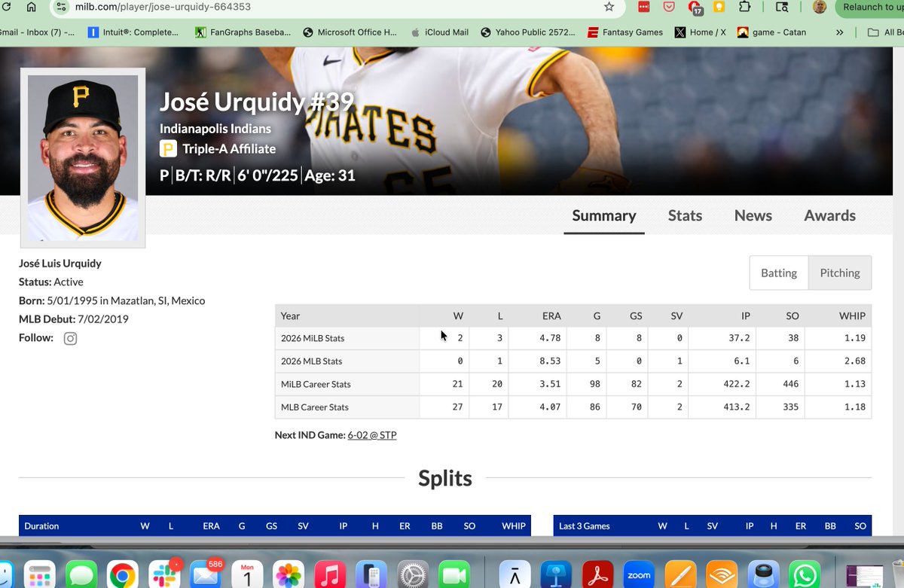The height and width of the screenshot is (588, 904).
Task: Open the red password manager extension icon
Action: coord(644,7)
